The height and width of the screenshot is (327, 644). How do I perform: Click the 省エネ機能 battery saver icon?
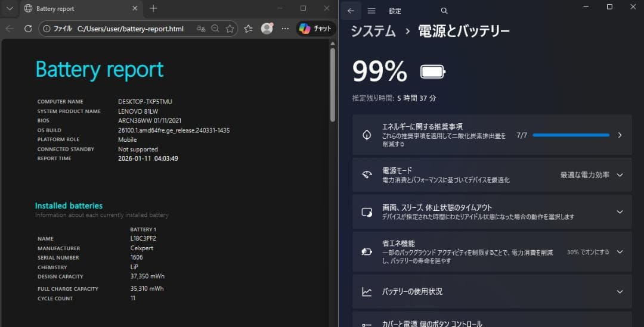coord(367,252)
